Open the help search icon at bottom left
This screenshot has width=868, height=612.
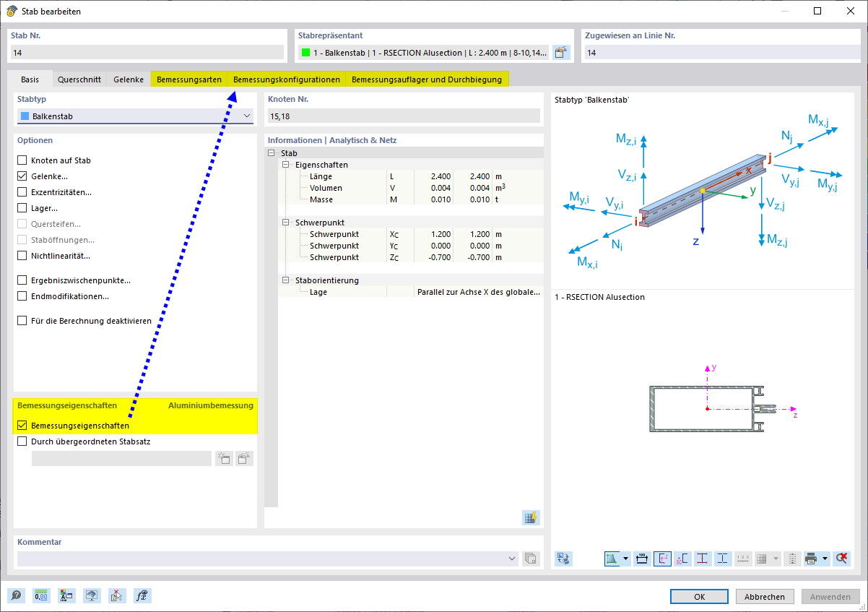coord(16,595)
